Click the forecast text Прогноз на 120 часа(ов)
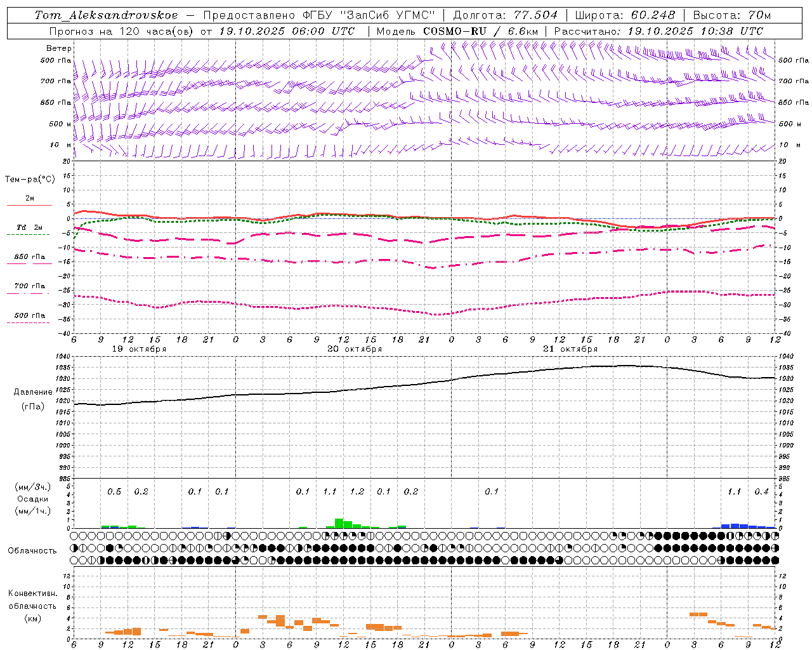The height and width of the screenshot is (650, 812). coord(122,31)
